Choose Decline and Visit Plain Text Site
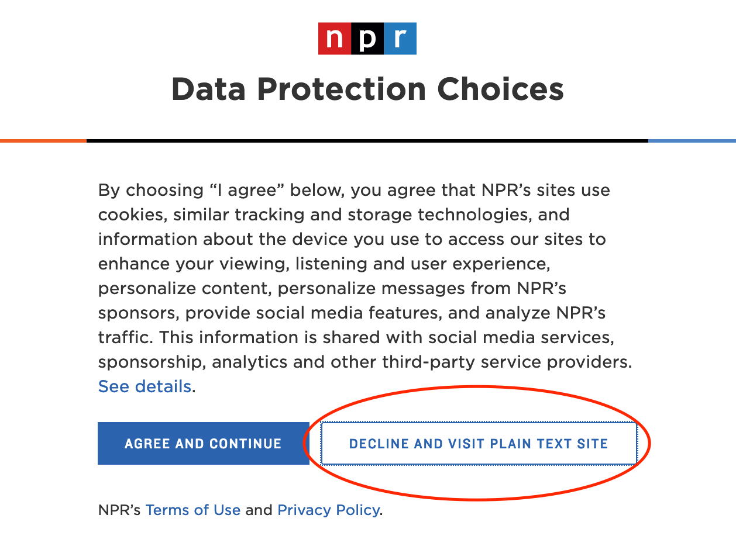 479,444
